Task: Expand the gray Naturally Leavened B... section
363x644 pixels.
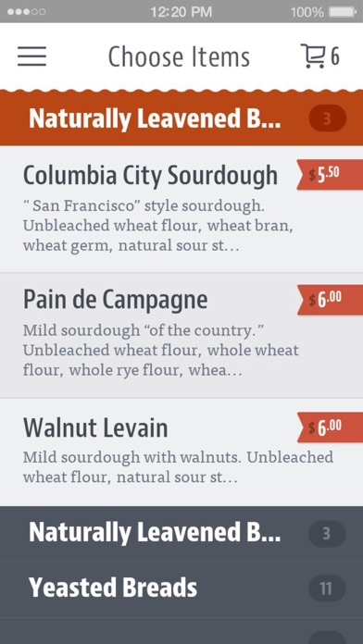Action: (x=181, y=533)
